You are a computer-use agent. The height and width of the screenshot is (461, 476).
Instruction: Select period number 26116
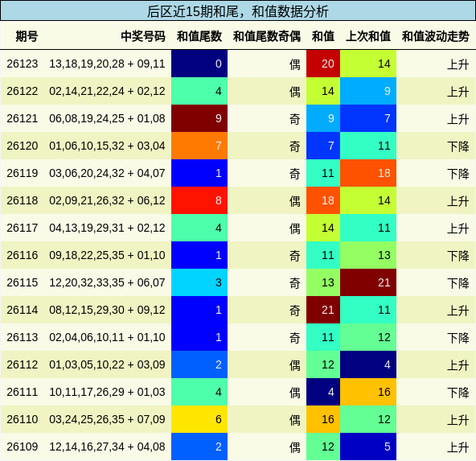[x=23, y=255]
